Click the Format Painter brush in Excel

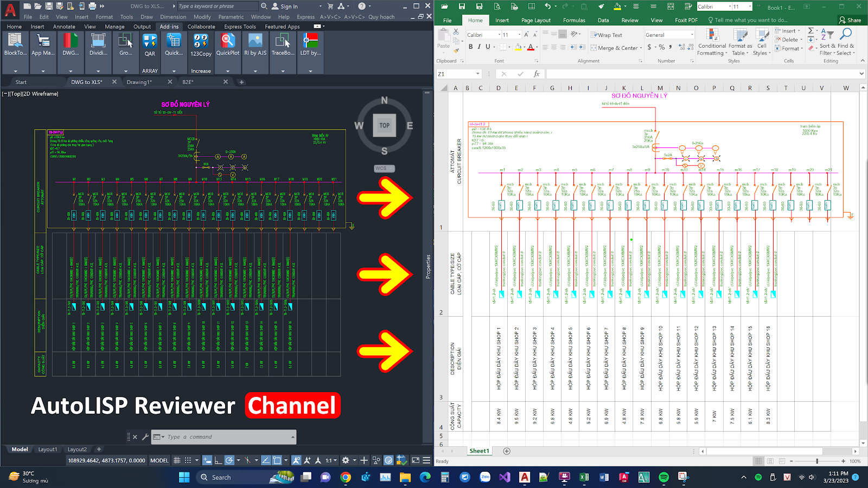click(457, 51)
